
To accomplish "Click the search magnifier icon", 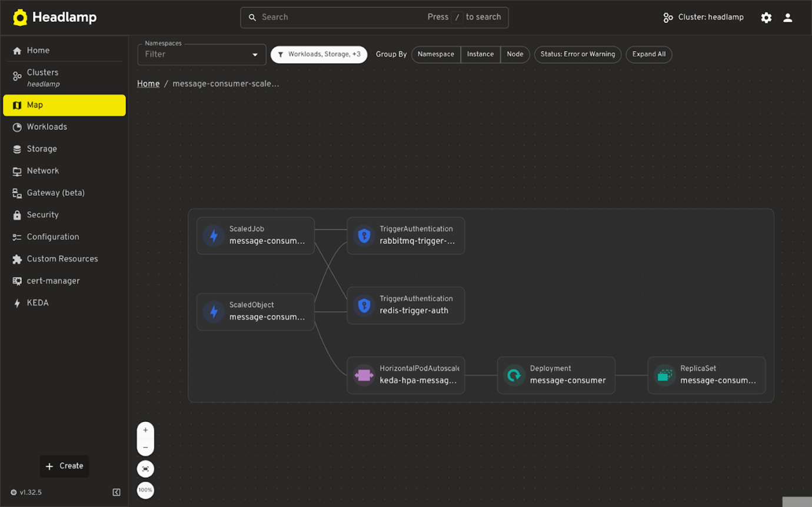I will (x=252, y=18).
